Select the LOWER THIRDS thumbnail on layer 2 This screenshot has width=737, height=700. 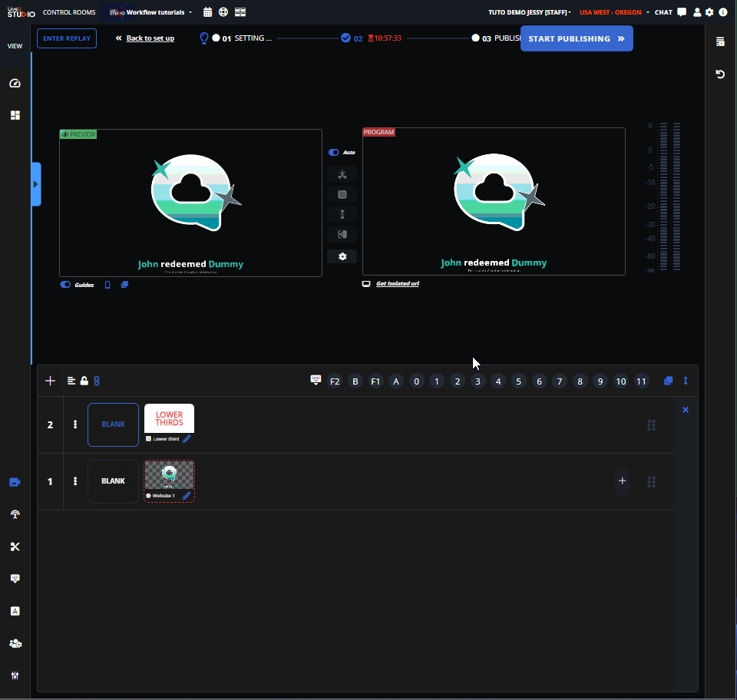pos(169,418)
